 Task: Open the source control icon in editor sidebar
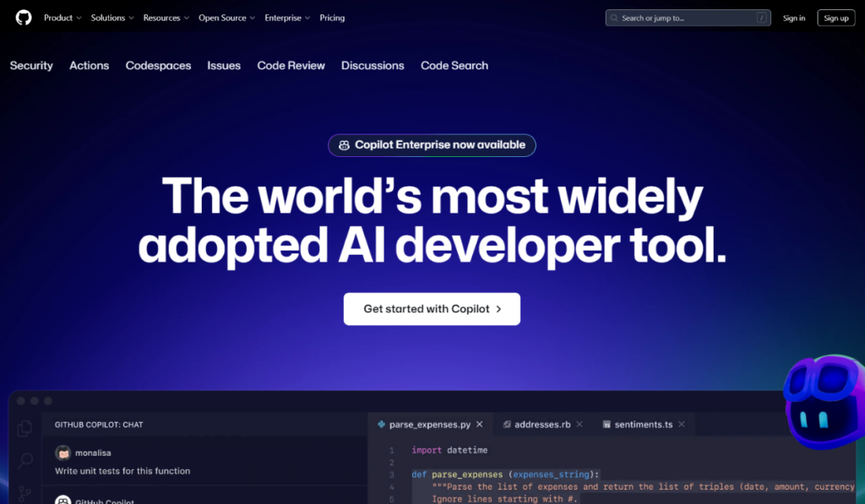(x=24, y=493)
